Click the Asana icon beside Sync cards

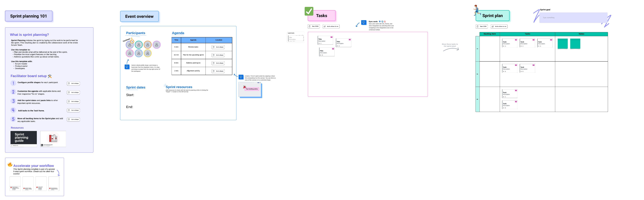[x=385, y=21]
